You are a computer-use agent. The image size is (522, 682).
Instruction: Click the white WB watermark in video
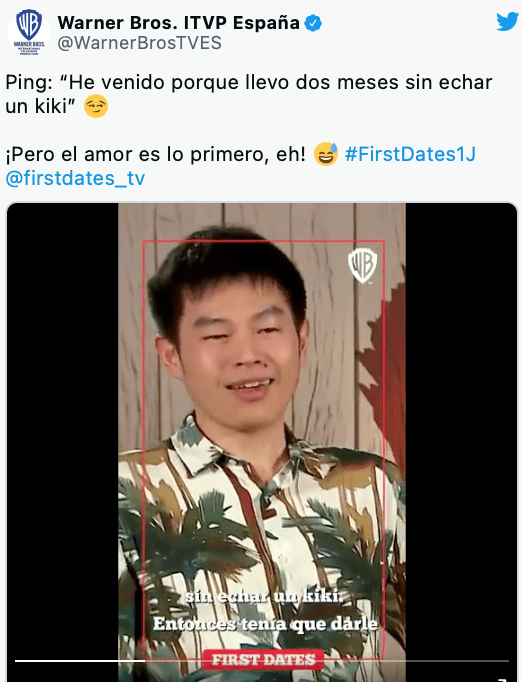pyautogui.click(x=362, y=265)
